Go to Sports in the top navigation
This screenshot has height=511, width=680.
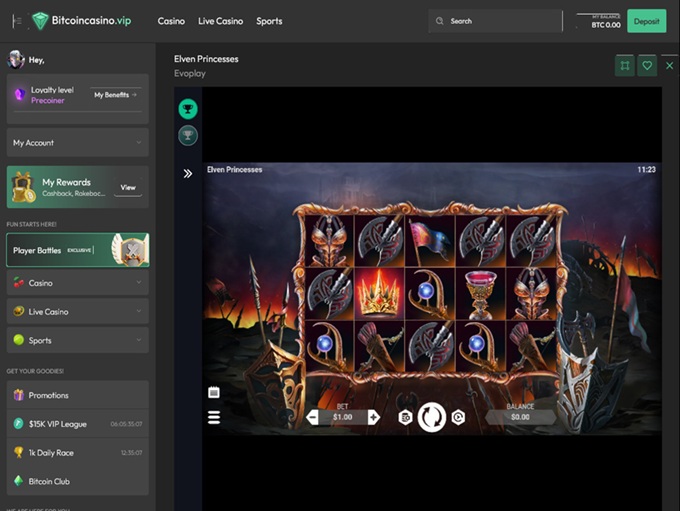(x=269, y=21)
